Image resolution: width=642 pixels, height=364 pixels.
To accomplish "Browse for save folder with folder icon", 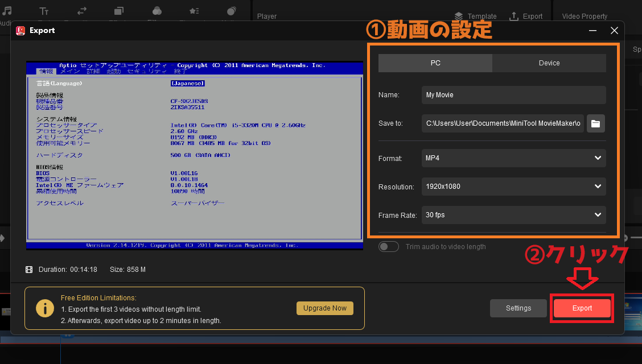I will pyautogui.click(x=596, y=123).
